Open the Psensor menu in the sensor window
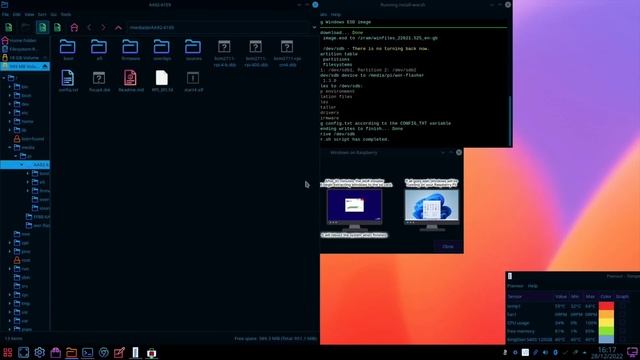This screenshot has height=360, width=640. 515,286
